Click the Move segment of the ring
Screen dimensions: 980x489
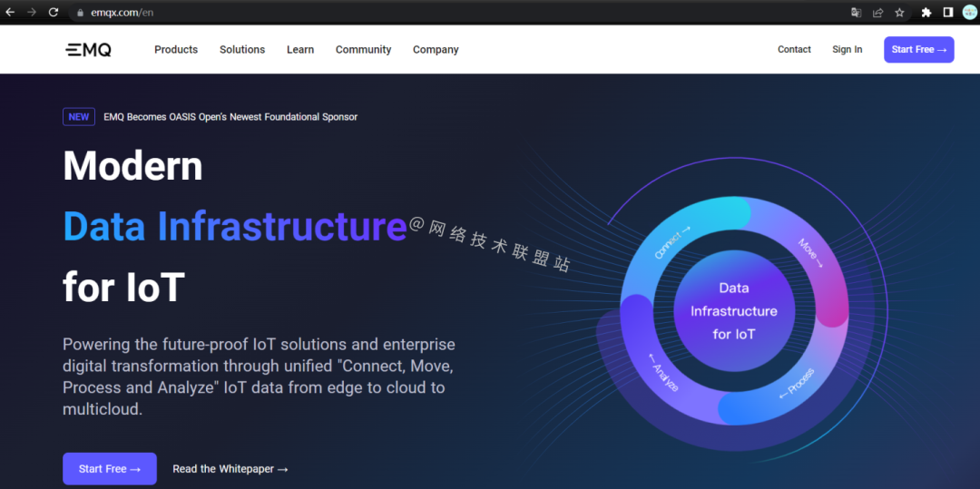point(810,253)
